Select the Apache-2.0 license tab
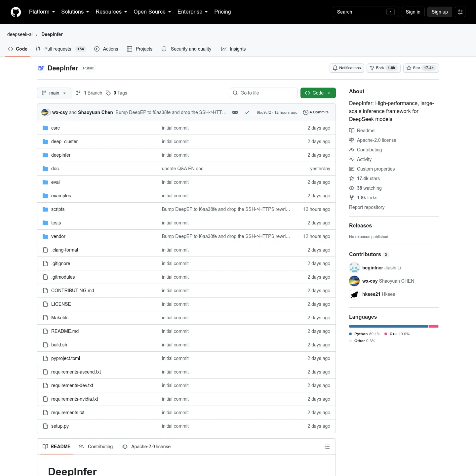This screenshot has height=476, width=476. coord(146,447)
